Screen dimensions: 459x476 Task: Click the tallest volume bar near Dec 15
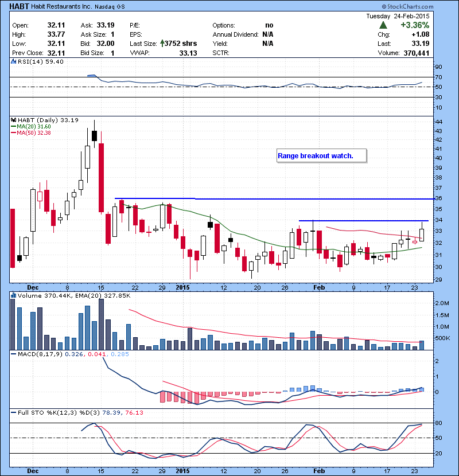pyautogui.click(x=102, y=324)
